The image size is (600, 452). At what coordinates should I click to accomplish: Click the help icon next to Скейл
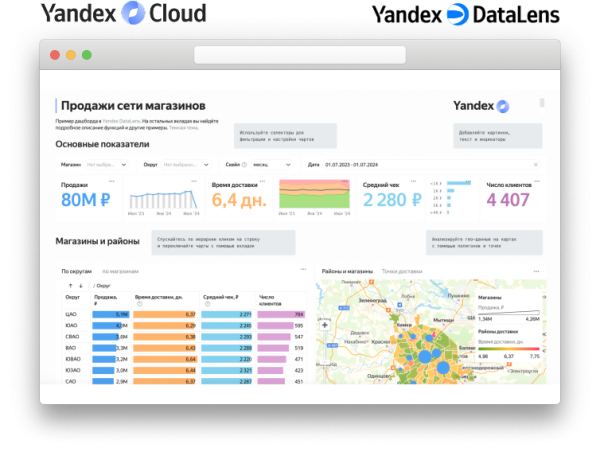[244, 165]
